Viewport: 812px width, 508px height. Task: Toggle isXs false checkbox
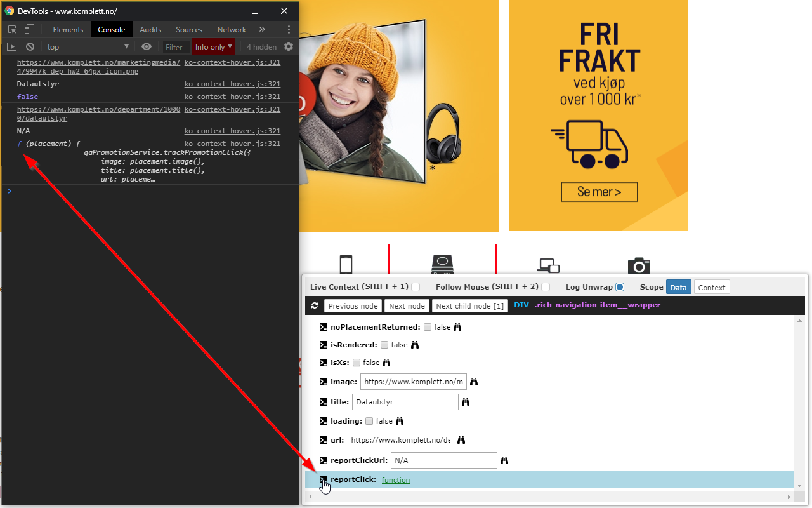click(x=357, y=363)
